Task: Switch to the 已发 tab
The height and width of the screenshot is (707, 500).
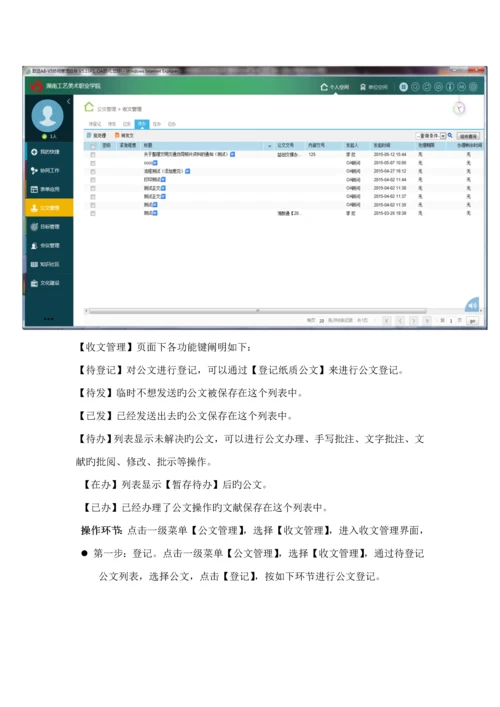Action: [x=127, y=124]
